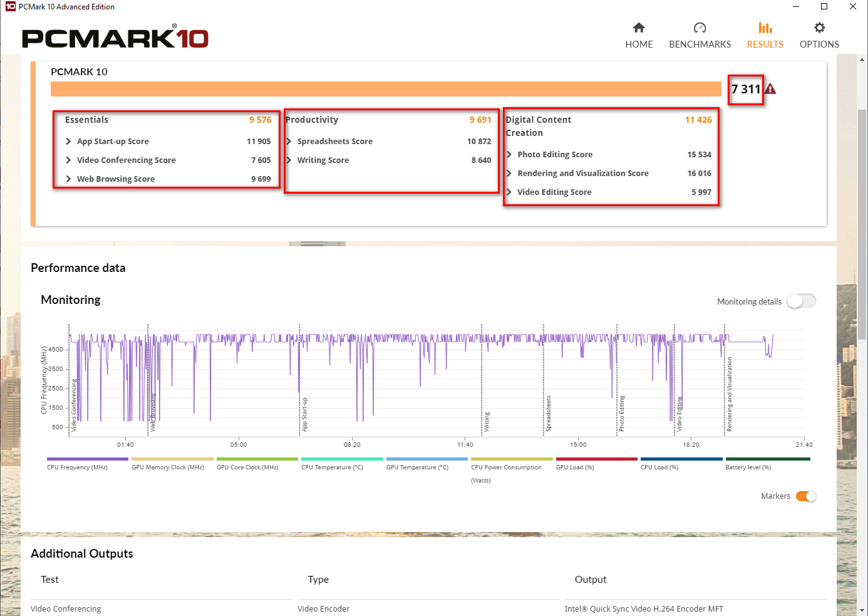This screenshot has width=868, height=616.
Task: Click the Video Conferencing cell in Additional Outputs
Action: (66, 609)
